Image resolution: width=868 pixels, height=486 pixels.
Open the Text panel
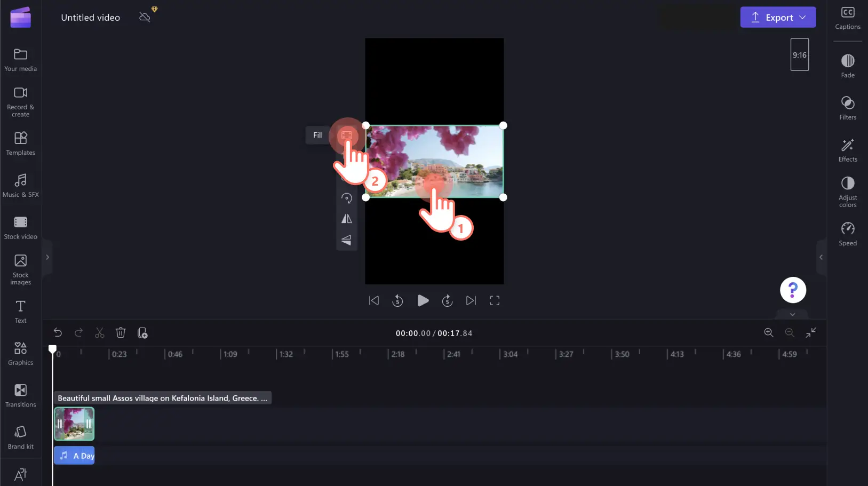point(20,312)
